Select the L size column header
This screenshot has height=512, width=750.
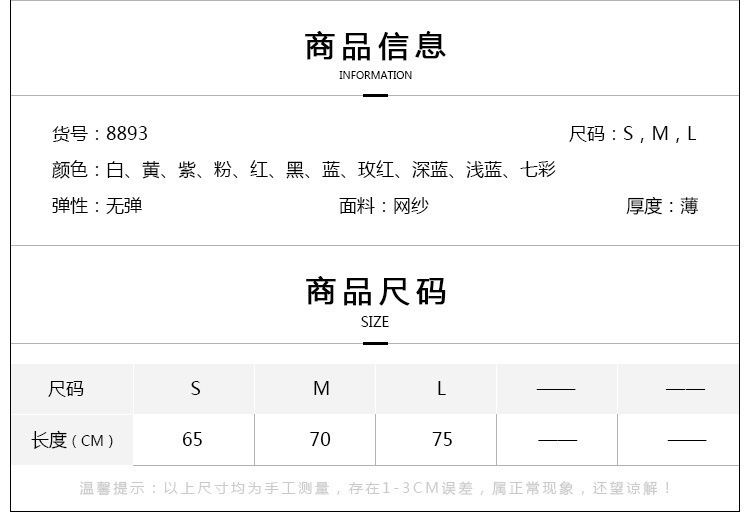[x=436, y=389]
